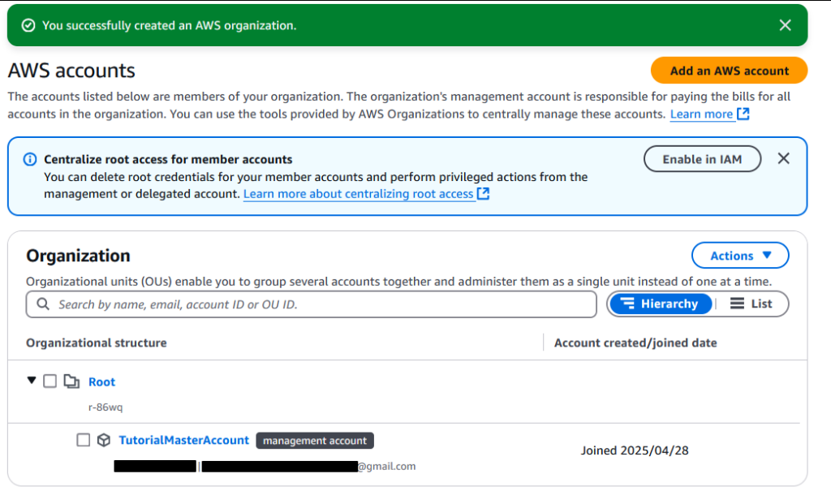831x504 pixels.
Task: Open the TutorialMasterAccount link
Action: 183,440
